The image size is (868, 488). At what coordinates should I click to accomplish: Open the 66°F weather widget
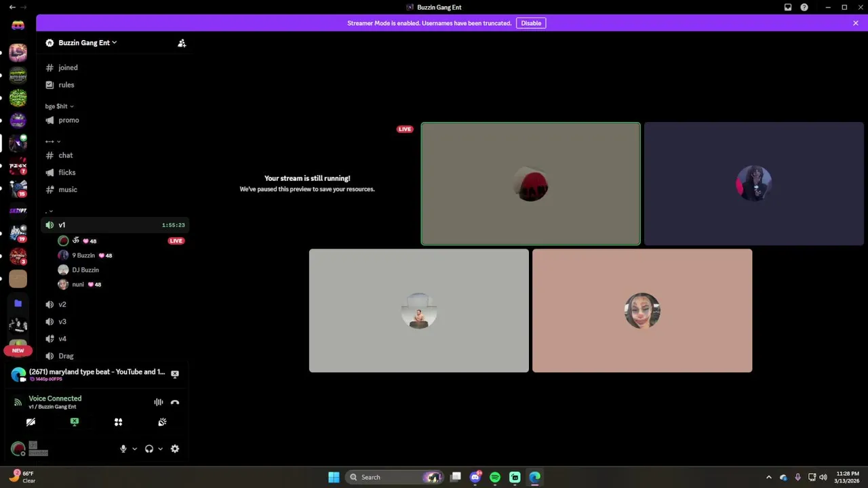[x=22, y=477]
